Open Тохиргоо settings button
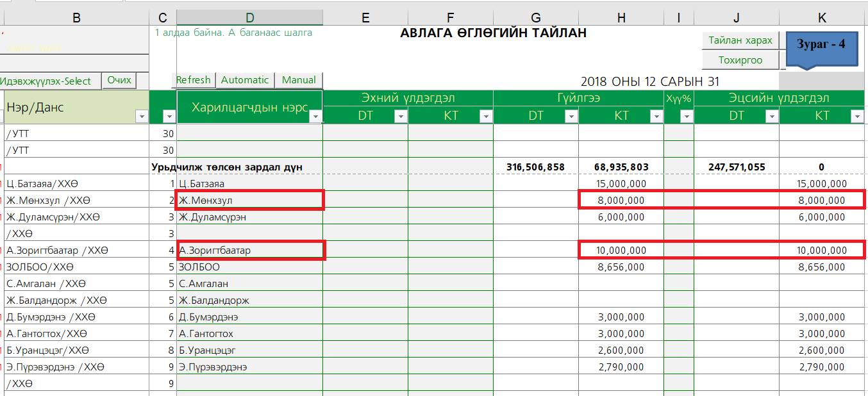The width and height of the screenshot is (868, 396). 740,60
